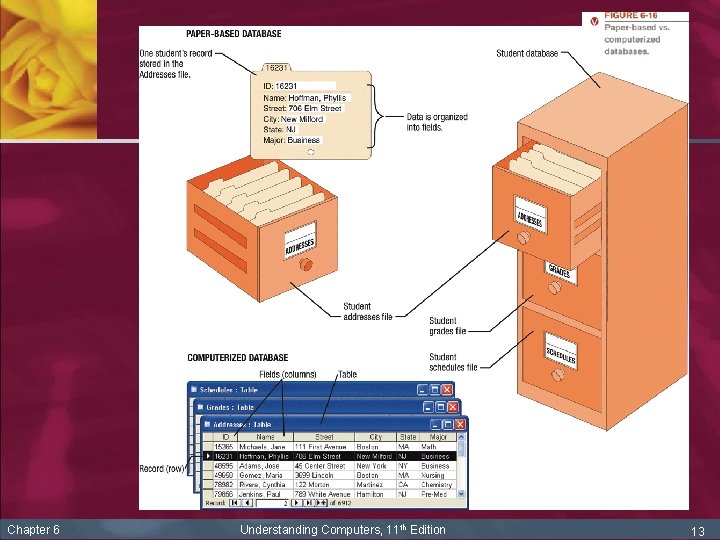Click the 'Understanding Computers, 11th Edition' footer text
The height and width of the screenshot is (540, 720).
click(x=343, y=529)
